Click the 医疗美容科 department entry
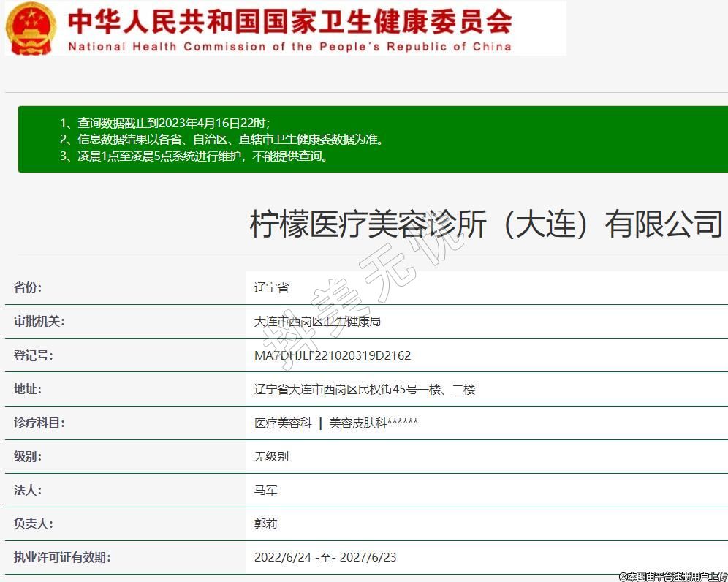Viewport: 728px width, 582px height. (283, 423)
